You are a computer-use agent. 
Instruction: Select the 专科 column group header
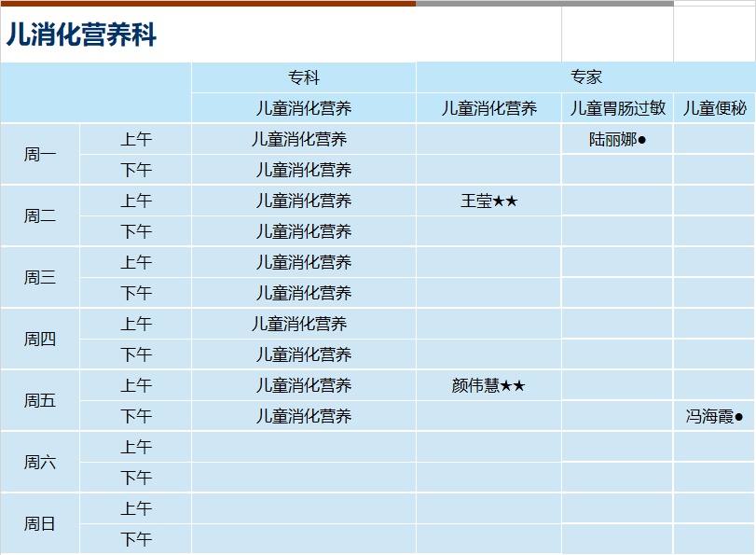pyautogui.click(x=304, y=77)
